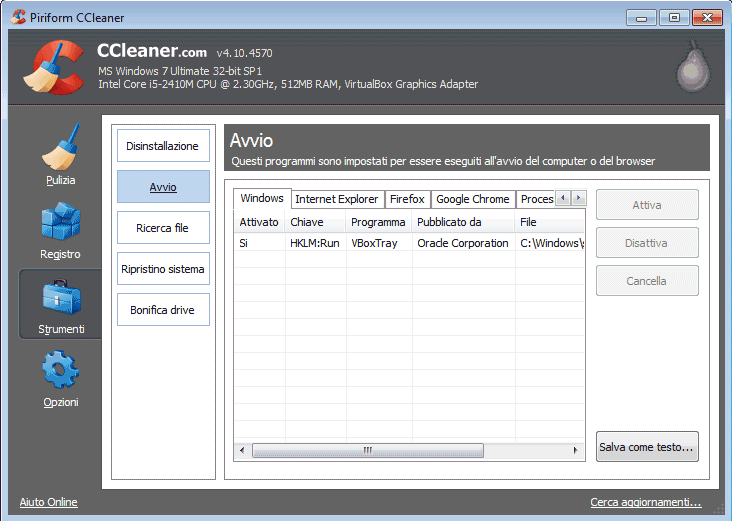Click the Si enabled cell
732x521 pixels.
coord(244,243)
